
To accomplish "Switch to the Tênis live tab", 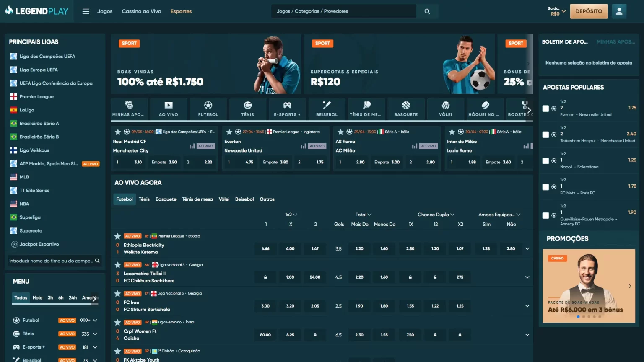I will point(144,199).
